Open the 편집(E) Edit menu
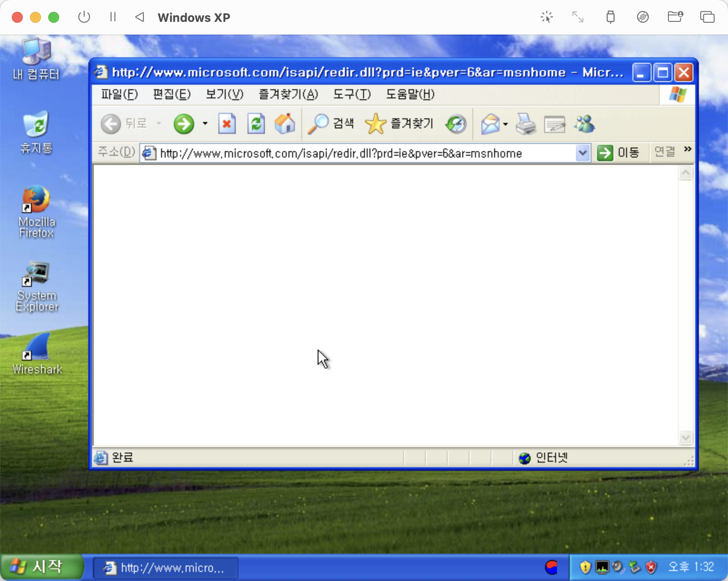The image size is (728, 581). tap(172, 94)
